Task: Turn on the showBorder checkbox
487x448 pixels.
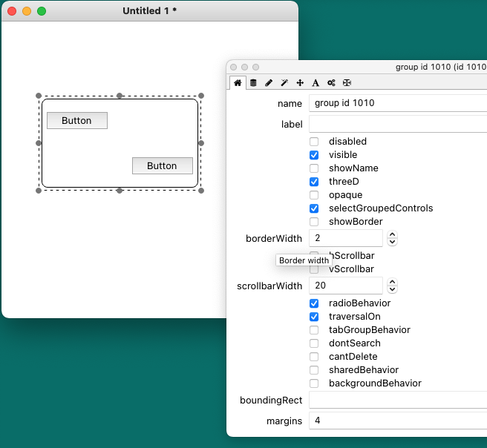Action: click(x=314, y=222)
